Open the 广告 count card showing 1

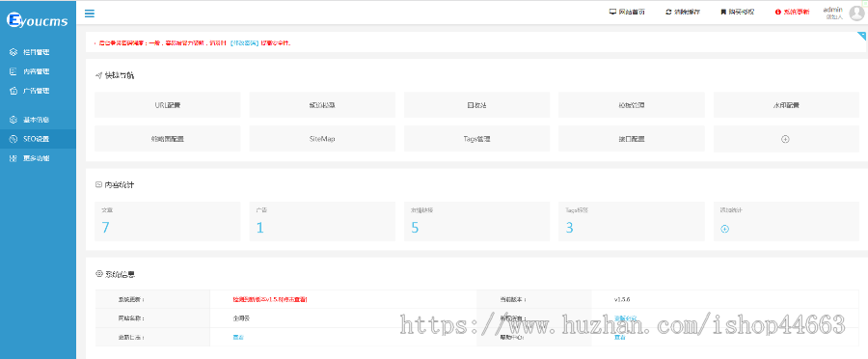pos(322,221)
